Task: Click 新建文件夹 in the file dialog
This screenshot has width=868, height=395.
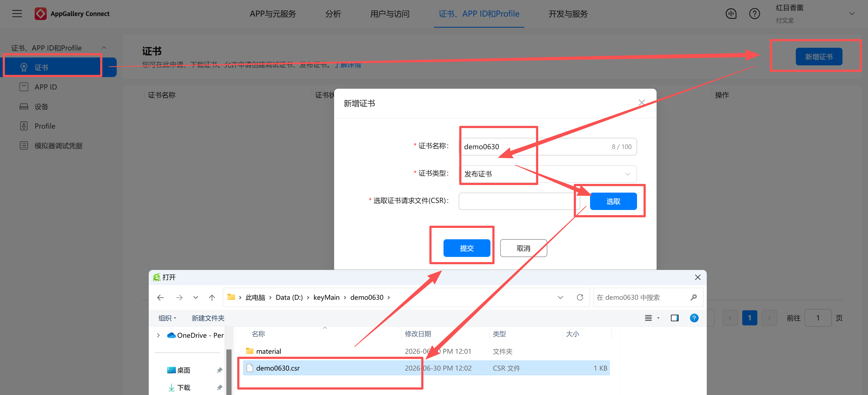Action: [x=208, y=318]
